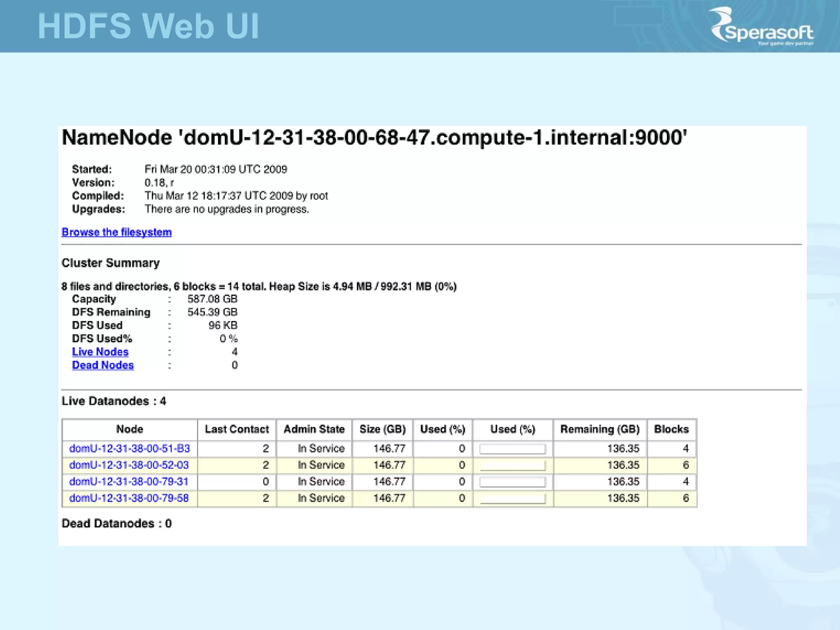
Task: Open datanode domU-12-31-38-00-79-58
Action: point(129,498)
